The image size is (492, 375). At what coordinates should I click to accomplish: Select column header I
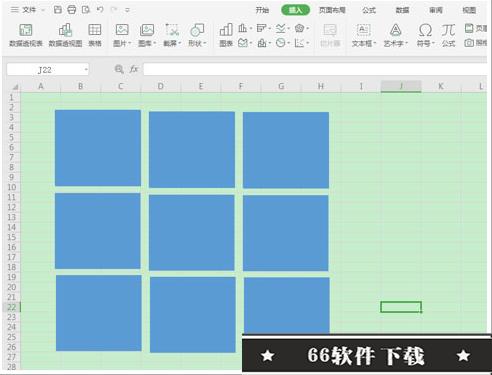click(361, 87)
